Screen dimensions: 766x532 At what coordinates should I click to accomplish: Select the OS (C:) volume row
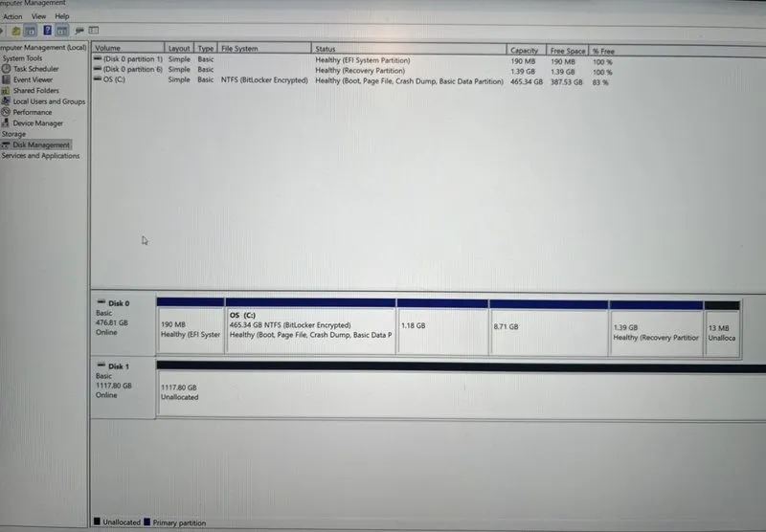[x=352, y=80]
